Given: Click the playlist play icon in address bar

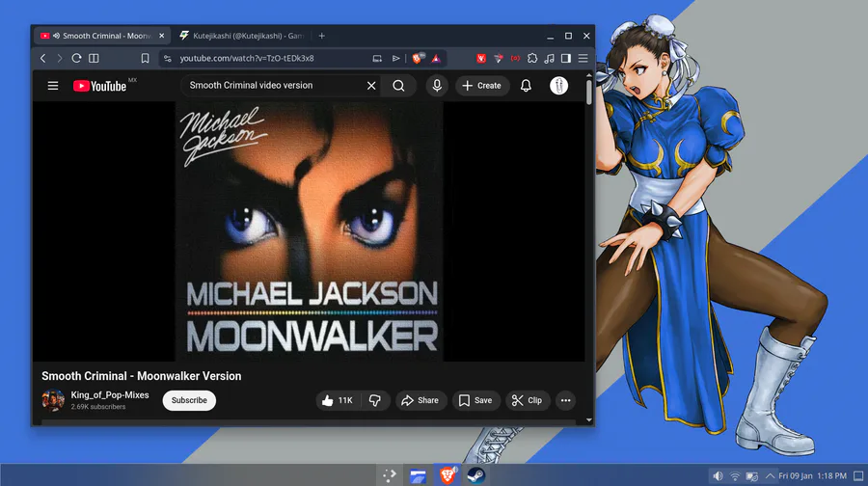Looking at the screenshot, I should tap(395, 58).
